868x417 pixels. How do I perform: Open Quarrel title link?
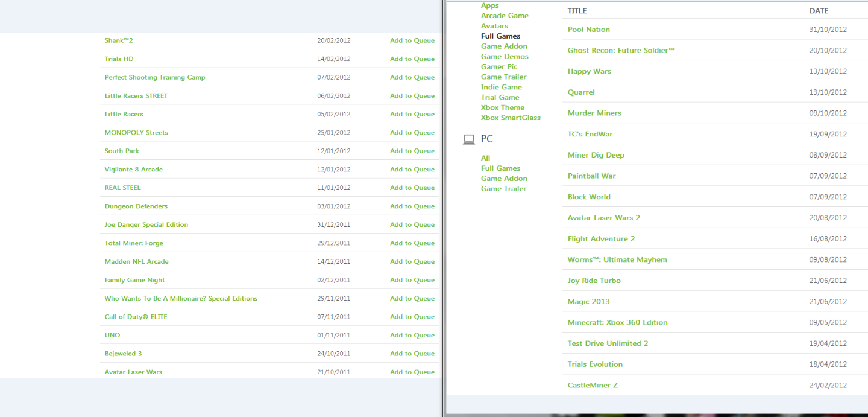pos(581,92)
